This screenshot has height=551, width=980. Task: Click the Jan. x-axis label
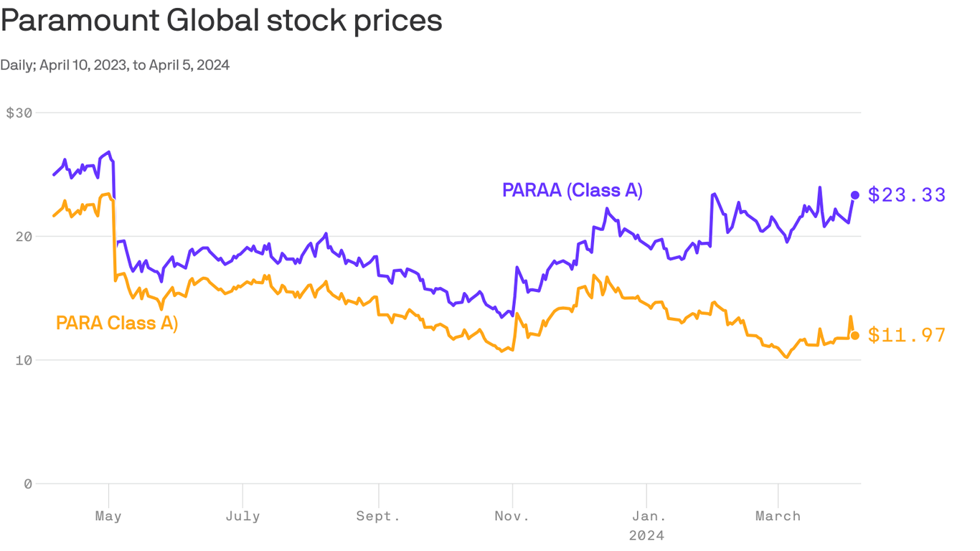(x=646, y=517)
